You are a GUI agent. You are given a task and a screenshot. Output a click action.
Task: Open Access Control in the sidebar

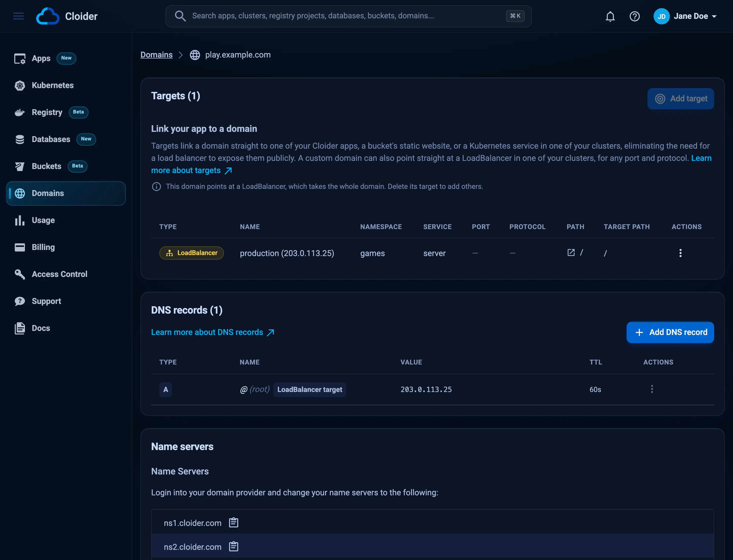click(x=66, y=274)
